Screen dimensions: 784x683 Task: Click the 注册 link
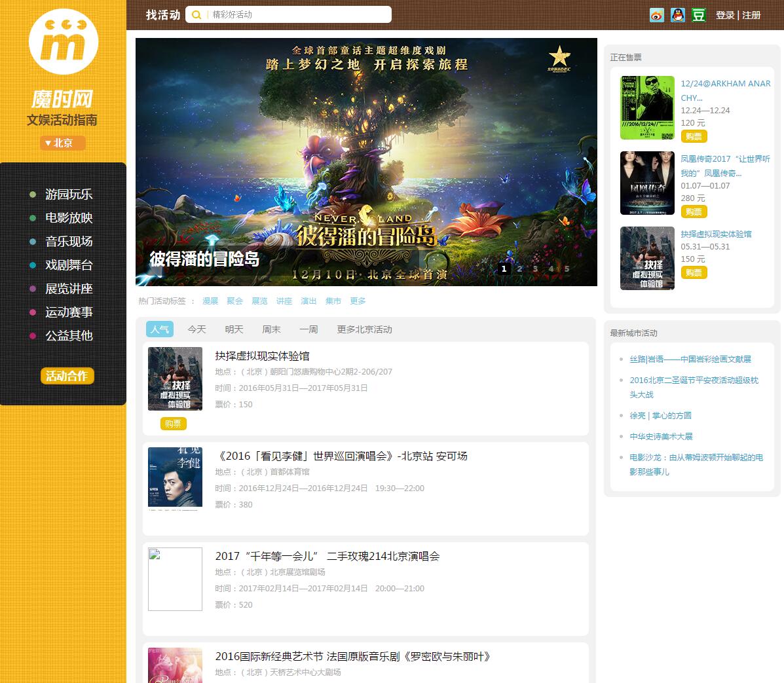tap(751, 15)
